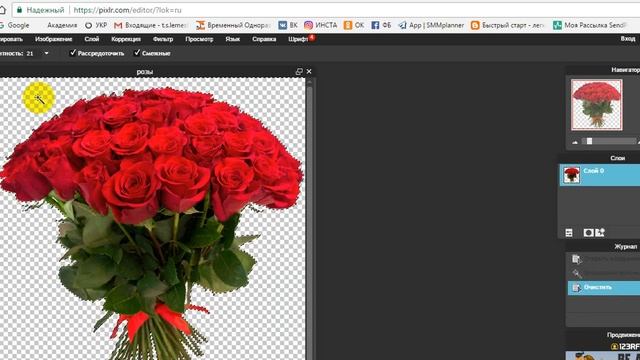Uncheck the Рассредоточить checkbox
The image size is (640, 360).
point(73,53)
